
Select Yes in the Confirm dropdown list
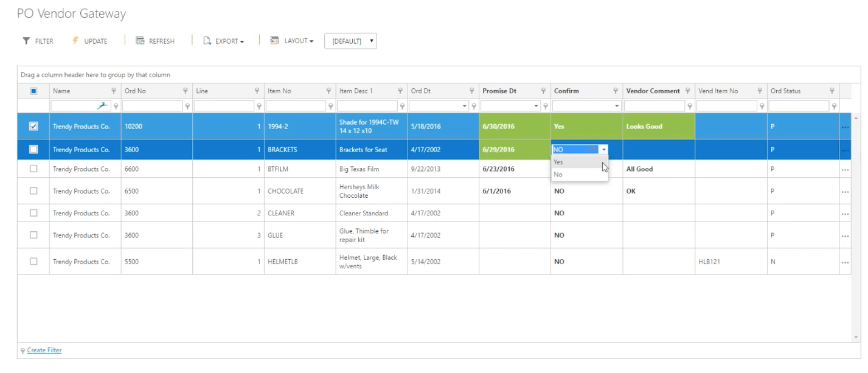coord(559,162)
